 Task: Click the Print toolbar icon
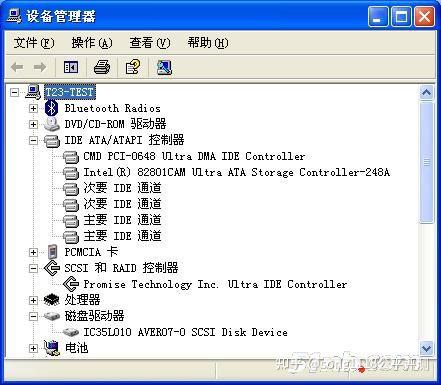(102, 67)
